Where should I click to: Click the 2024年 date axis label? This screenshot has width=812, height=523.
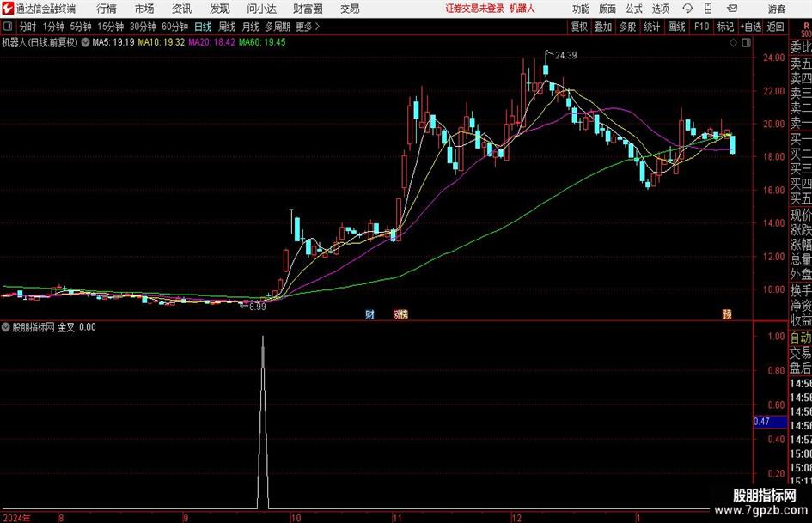tap(17, 518)
